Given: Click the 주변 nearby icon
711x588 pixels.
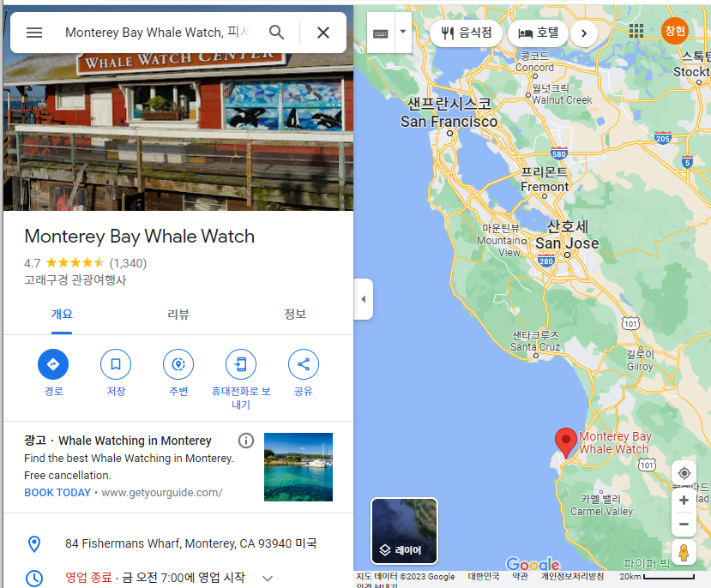Looking at the screenshot, I should [178, 364].
